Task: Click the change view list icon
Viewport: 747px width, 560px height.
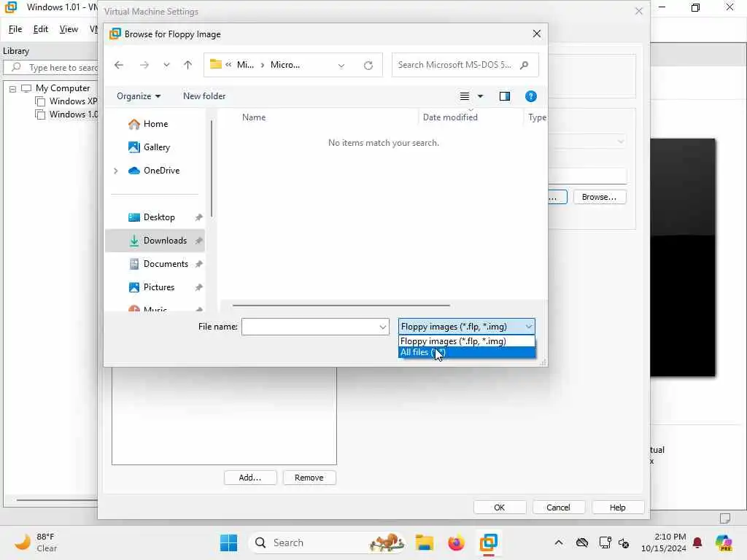Action: (465, 96)
